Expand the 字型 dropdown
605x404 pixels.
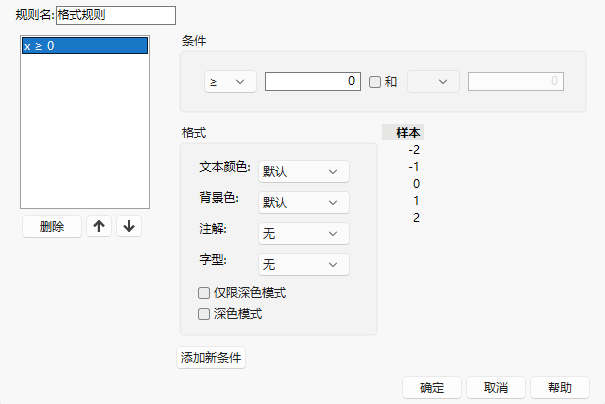point(304,264)
